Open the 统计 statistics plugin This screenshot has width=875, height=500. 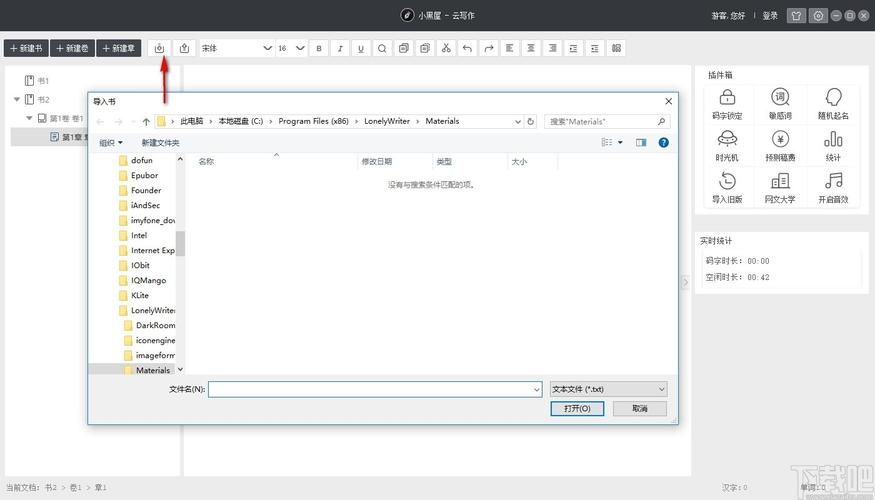coord(833,145)
